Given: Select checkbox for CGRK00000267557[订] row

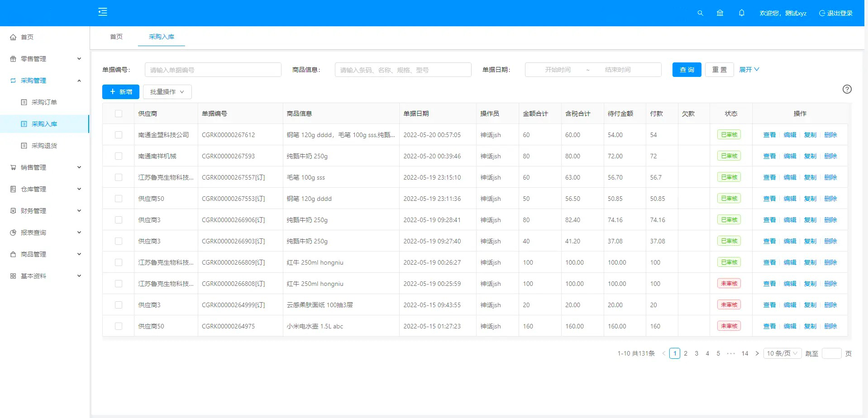Looking at the screenshot, I should [119, 177].
